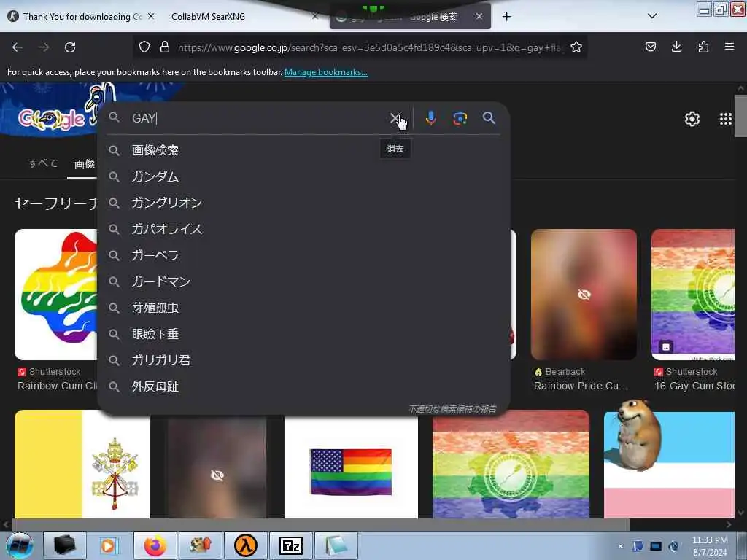Open Firefox from the taskbar
The width and height of the screenshot is (747, 560).
[x=155, y=545]
